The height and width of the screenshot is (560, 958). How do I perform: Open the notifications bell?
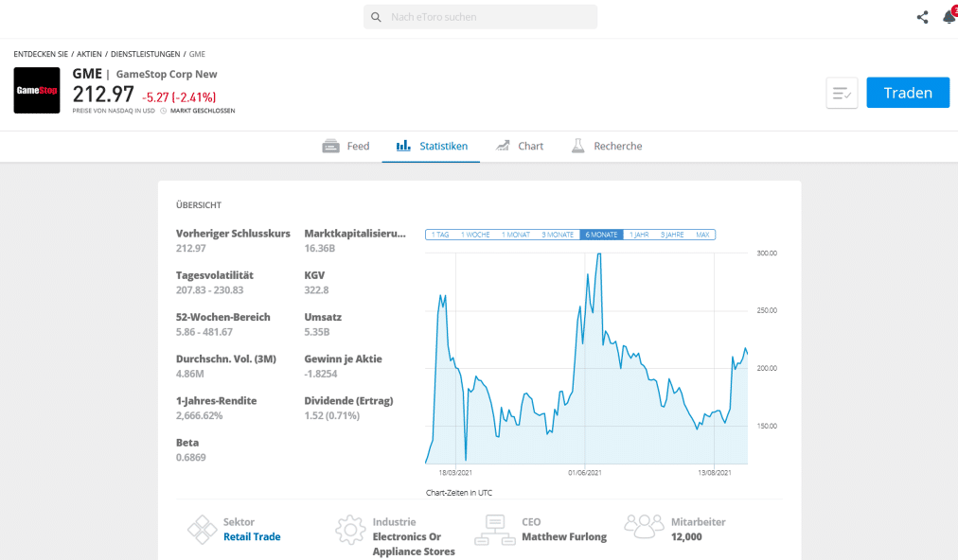point(949,16)
